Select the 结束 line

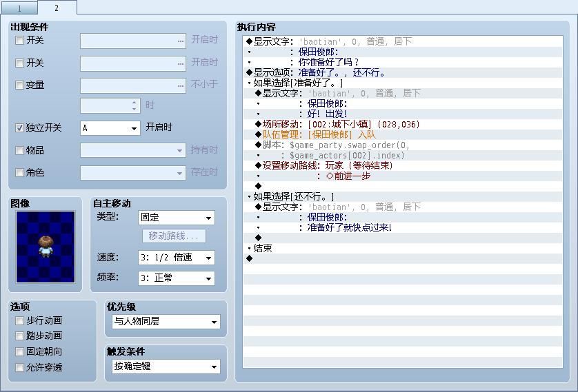tap(403, 248)
